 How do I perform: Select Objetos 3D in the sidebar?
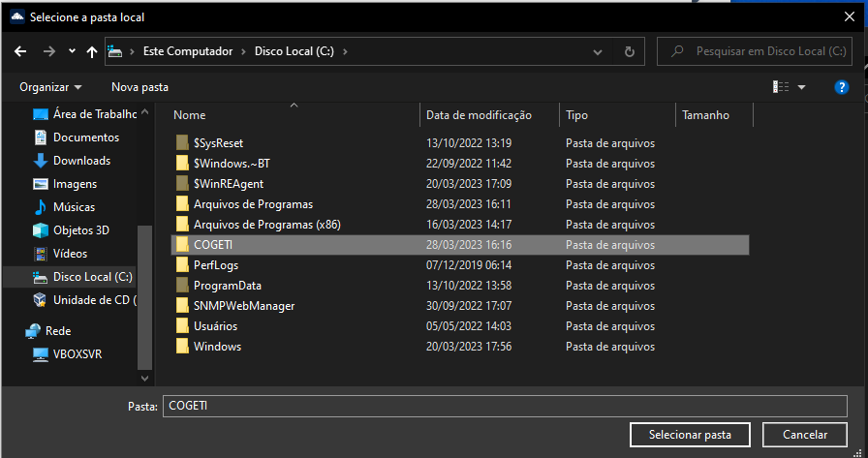click(81, 230)
